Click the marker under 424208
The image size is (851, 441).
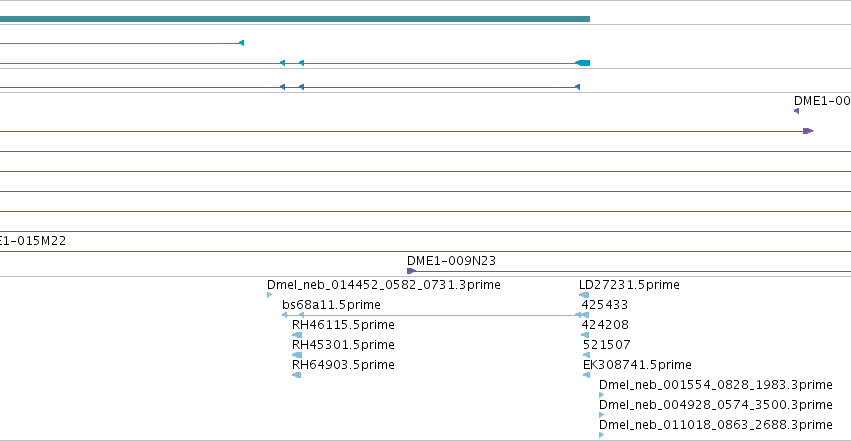coord(585,335)
